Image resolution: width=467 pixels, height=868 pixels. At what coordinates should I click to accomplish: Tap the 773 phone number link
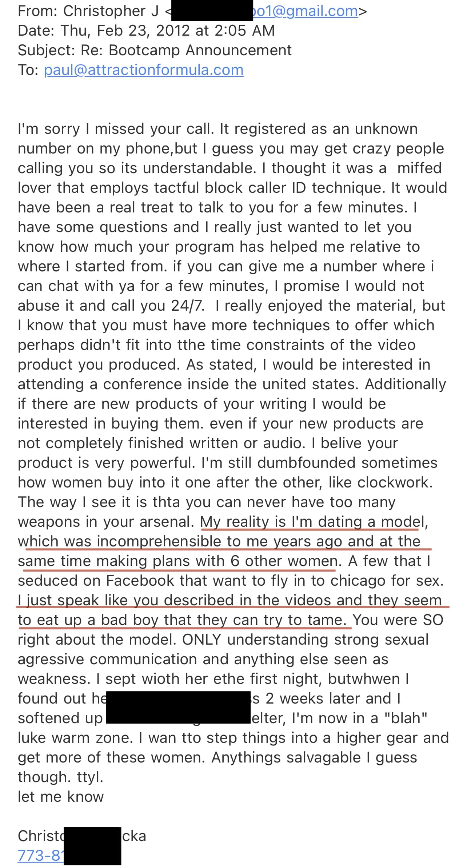(40, 855)
